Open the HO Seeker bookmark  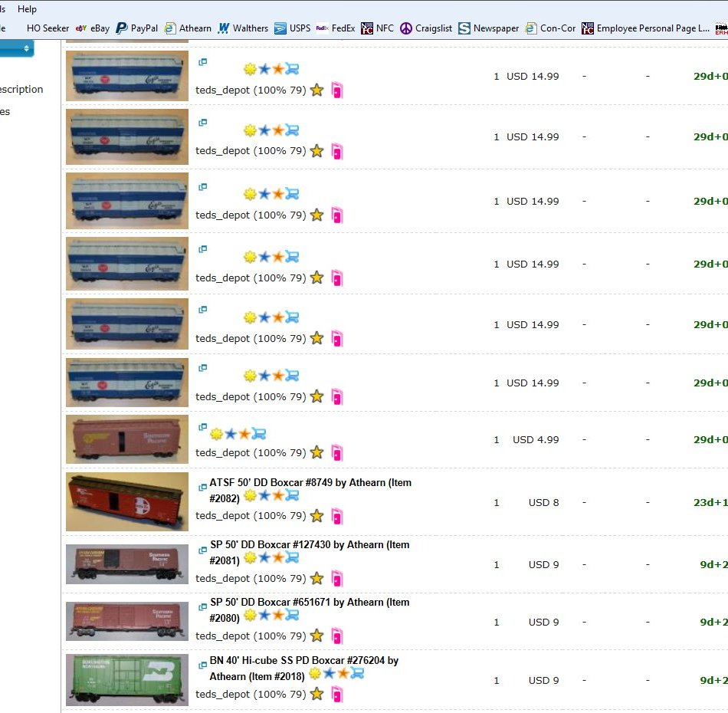pos(48,28)
